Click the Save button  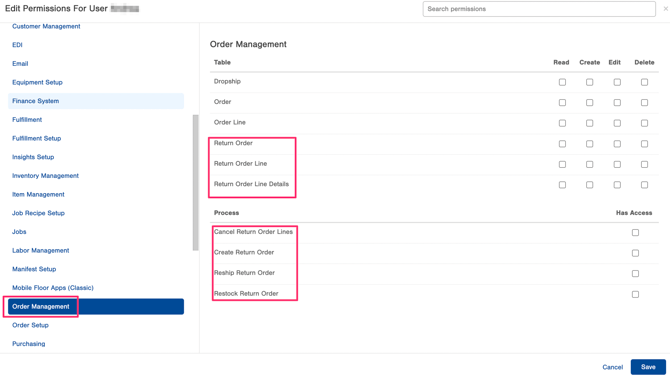[648, 367]
